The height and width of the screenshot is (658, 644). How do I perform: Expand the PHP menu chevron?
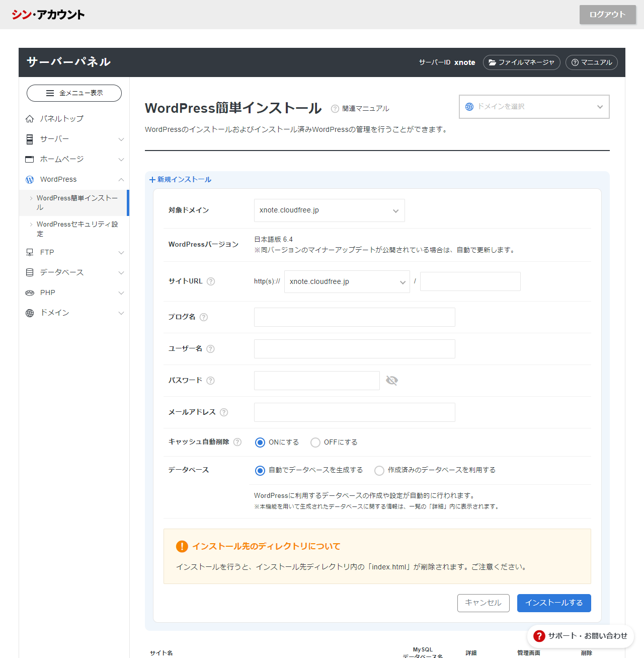(121, 293)
